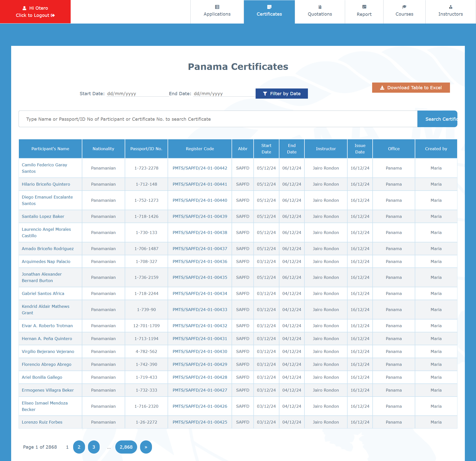Image resolution: width=476 pixels, height=461 pixels.
Task: Click the Search Certificate button
Action: click(437, 119)
